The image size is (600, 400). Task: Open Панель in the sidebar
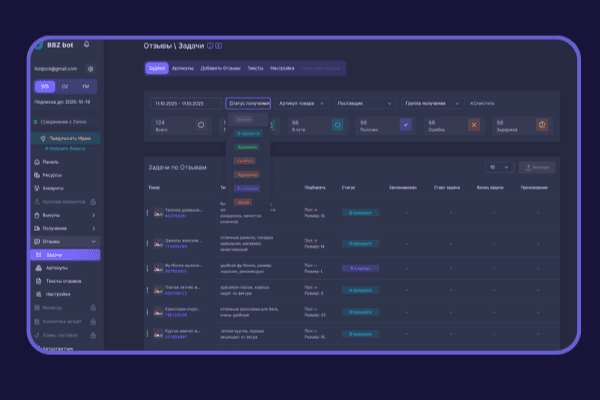coord(50,162)
